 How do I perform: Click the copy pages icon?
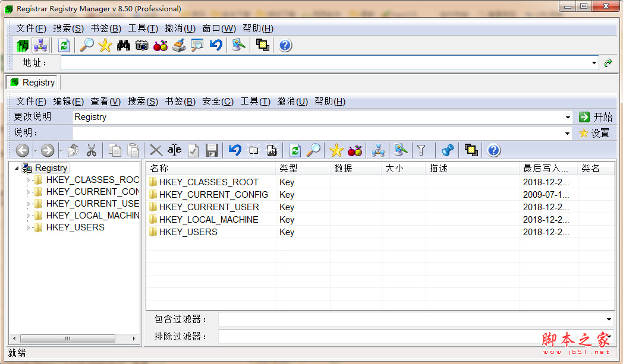point(115,150)
